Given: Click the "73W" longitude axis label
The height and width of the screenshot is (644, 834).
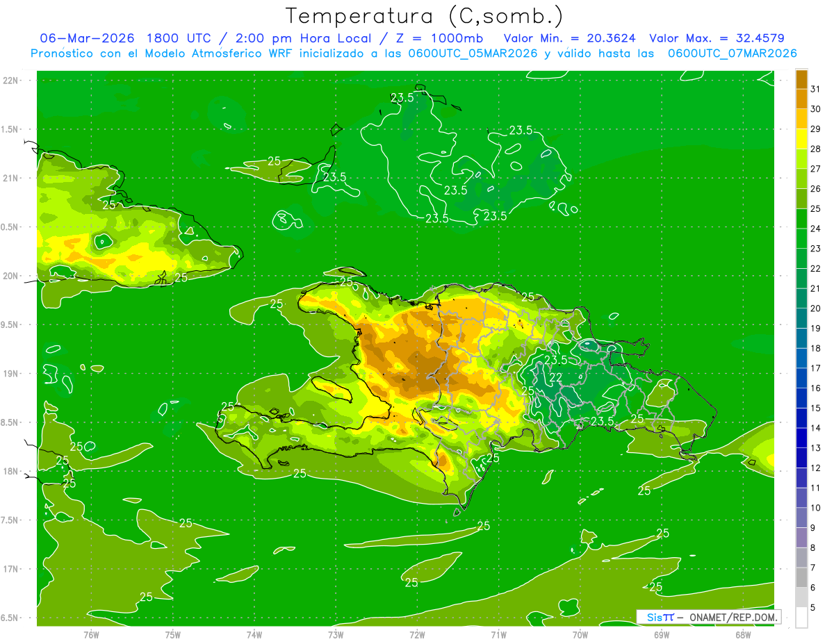Looking at the screenshot, I should 336,634.
